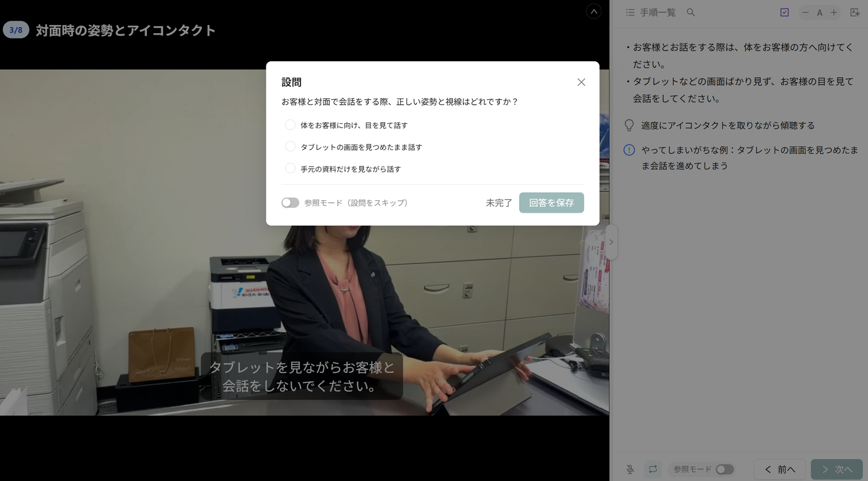Reset font size with the A icon
868x481 pixels.
point(820,12)
